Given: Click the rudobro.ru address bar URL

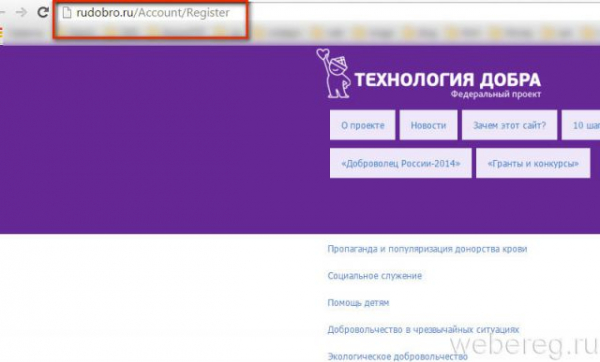Looking at the screenshot, I should click(153, 12).
